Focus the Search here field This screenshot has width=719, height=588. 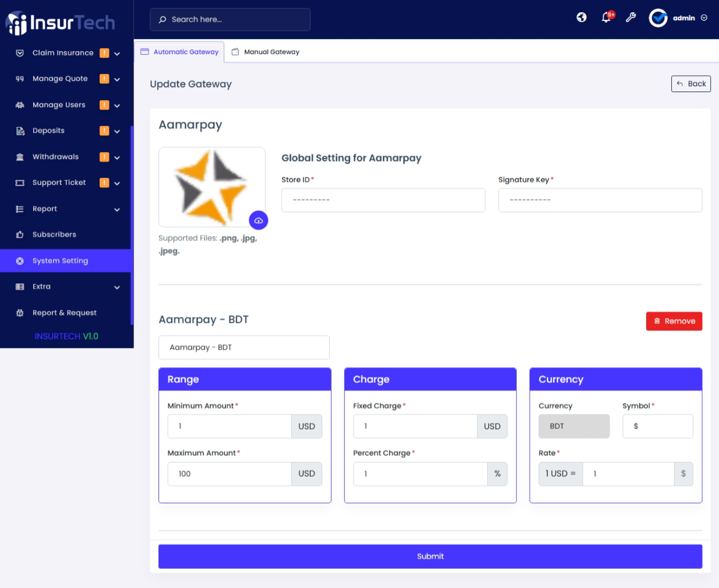coord(230,19)
